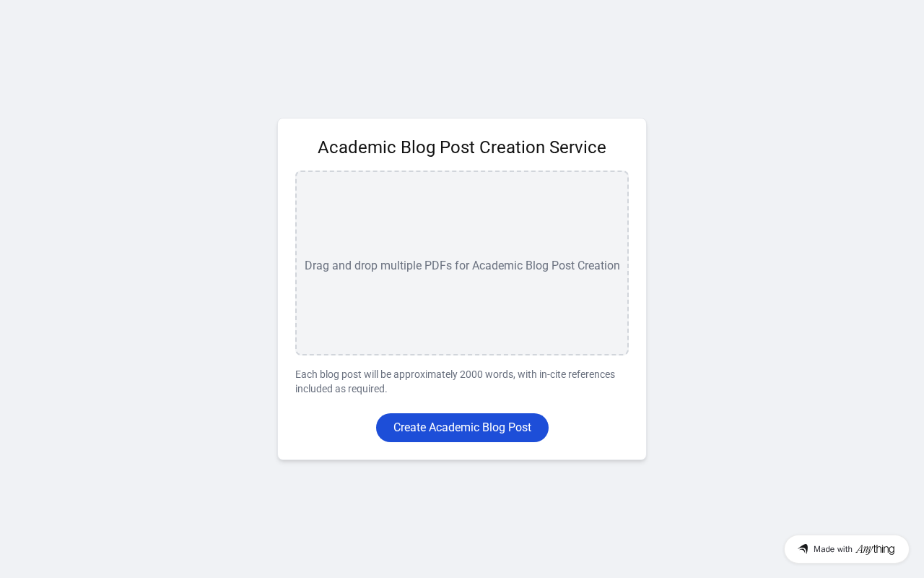
Task: Select the 'Drag and drop multiple PDFs' text
Action: (363, 266)
